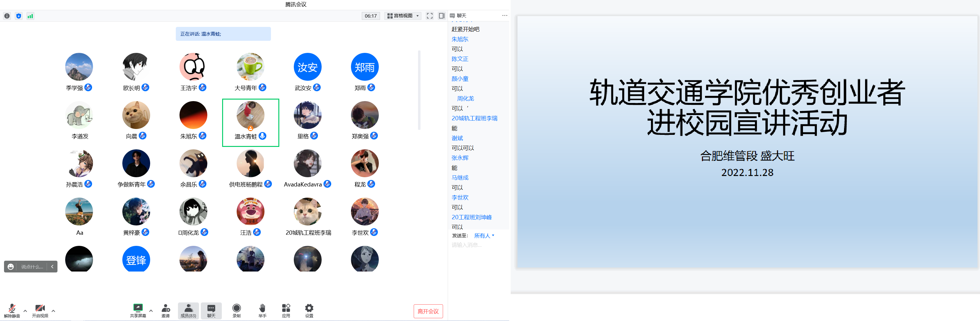
Task: Raise hand using the hand icon
Action: (x=262, y=308)
